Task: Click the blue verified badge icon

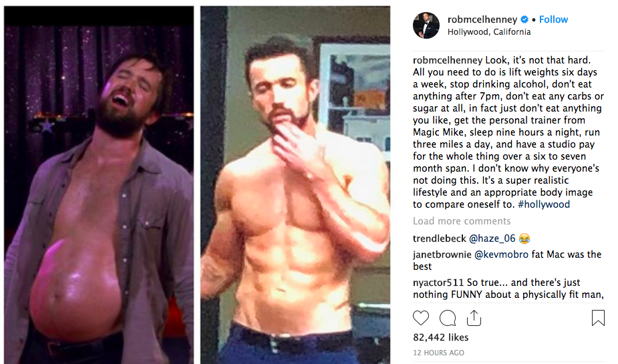Action: 524,19
